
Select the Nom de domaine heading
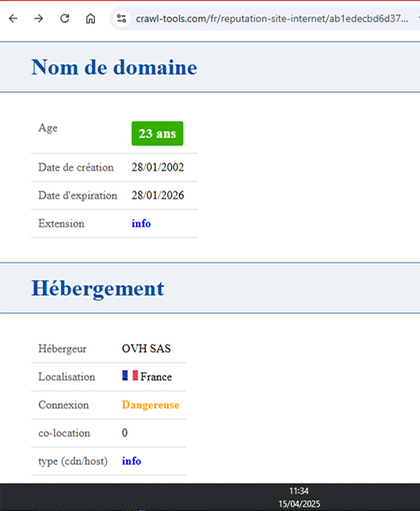coord(114,67)
